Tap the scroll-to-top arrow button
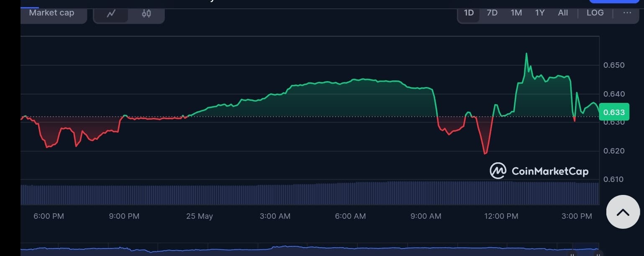The height and width of the screenshot is (256, 644). [x=623, y=212]
